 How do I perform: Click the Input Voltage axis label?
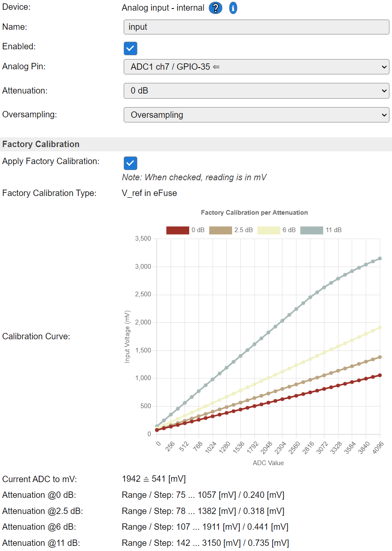[x=127, y=336]
